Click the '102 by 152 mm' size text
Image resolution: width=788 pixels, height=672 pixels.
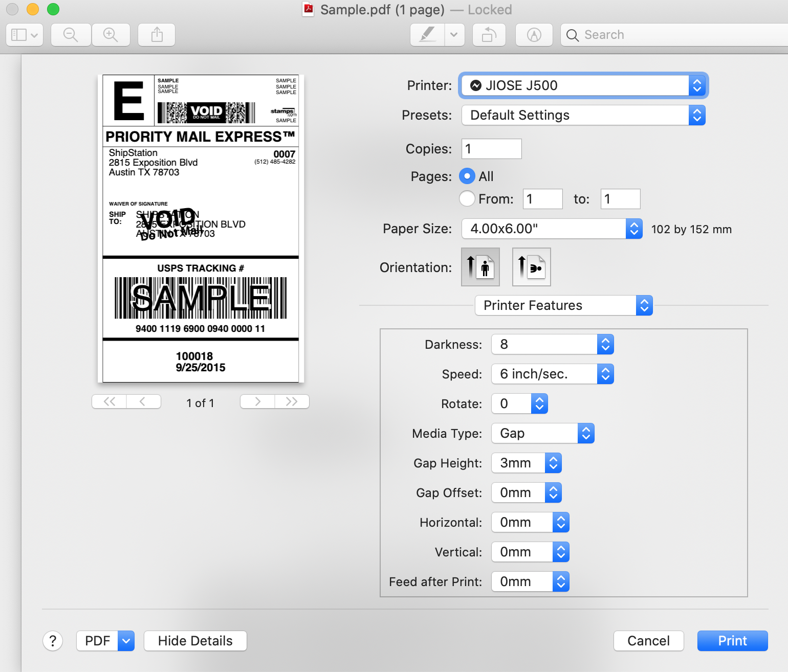(x=691, y=229)
